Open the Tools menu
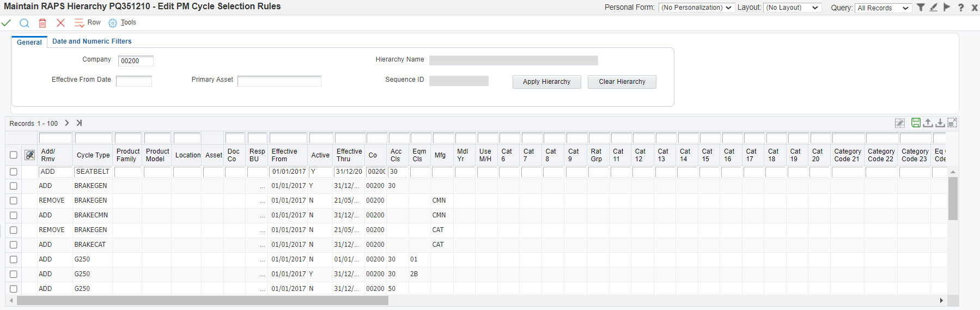Viewport: 980px width, 310px height. (128, 22)
